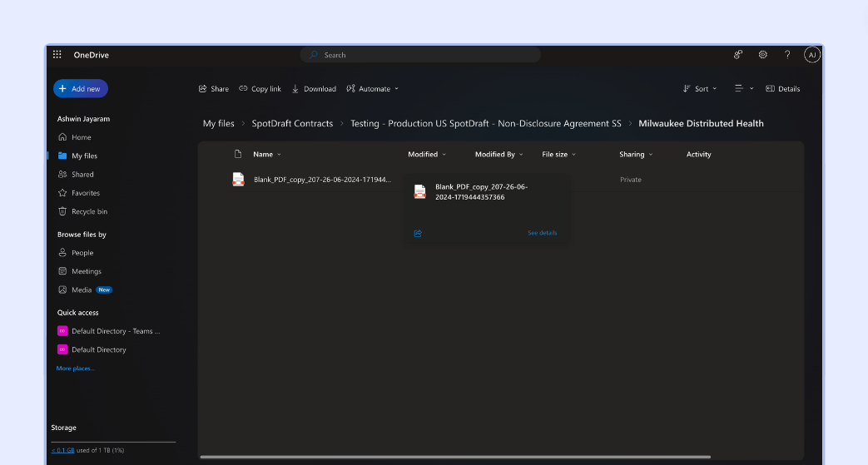
Task: Open the help question mark icon
Action: pyautogui.click(x=787, y=55)
